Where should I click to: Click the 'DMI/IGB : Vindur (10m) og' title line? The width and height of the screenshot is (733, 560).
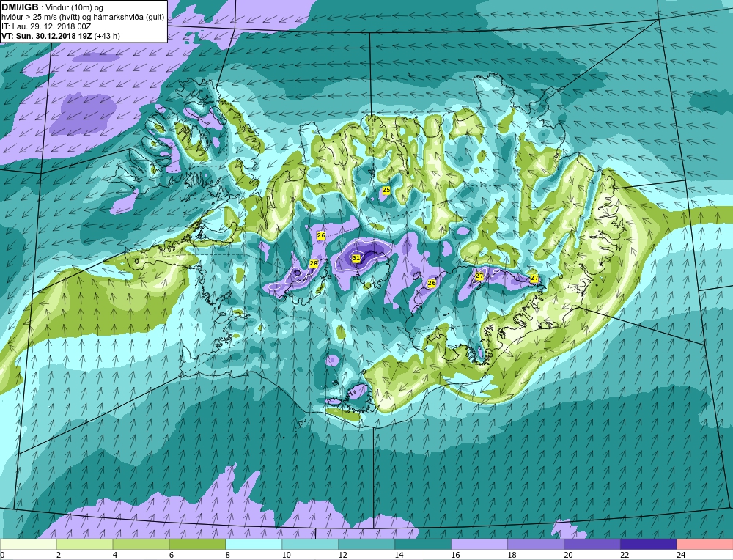pyautogui.click(x=52, y=7)
